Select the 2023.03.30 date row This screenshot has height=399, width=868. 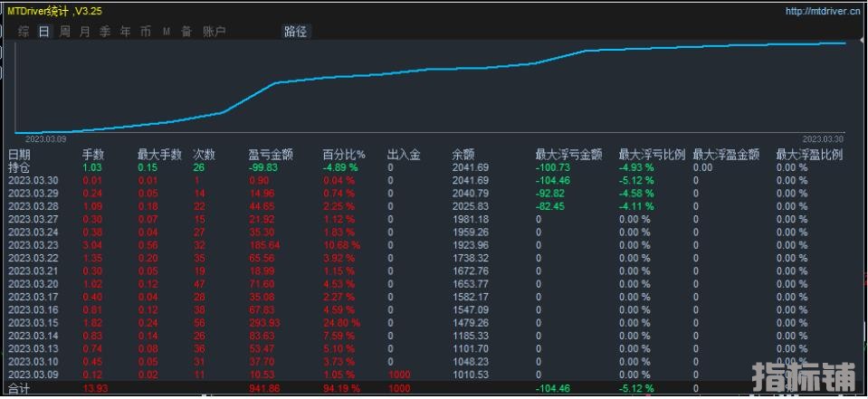point(33,180)
